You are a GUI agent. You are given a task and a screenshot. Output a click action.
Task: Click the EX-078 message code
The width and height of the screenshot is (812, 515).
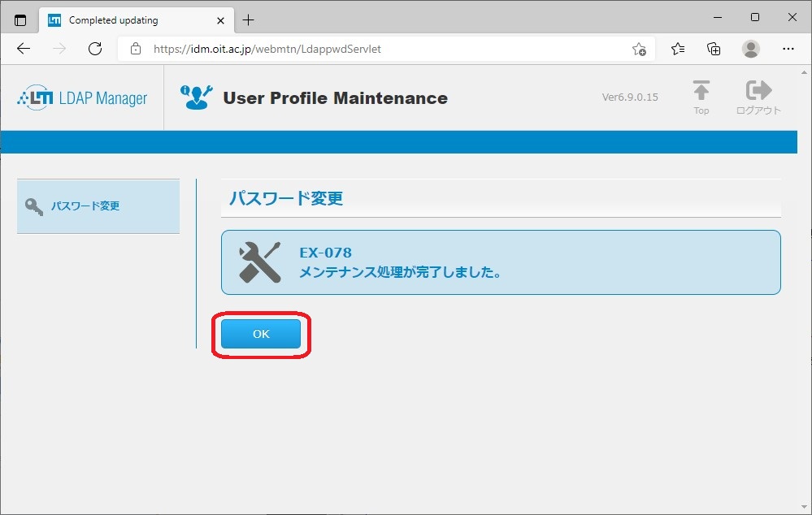[x=325, y=253]
